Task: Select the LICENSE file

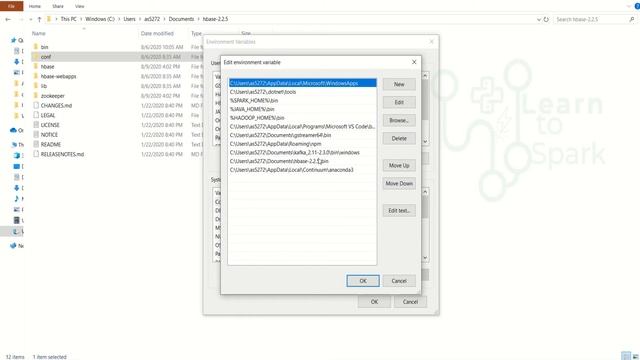Action: pyautogui.click(x=50, y=125)
